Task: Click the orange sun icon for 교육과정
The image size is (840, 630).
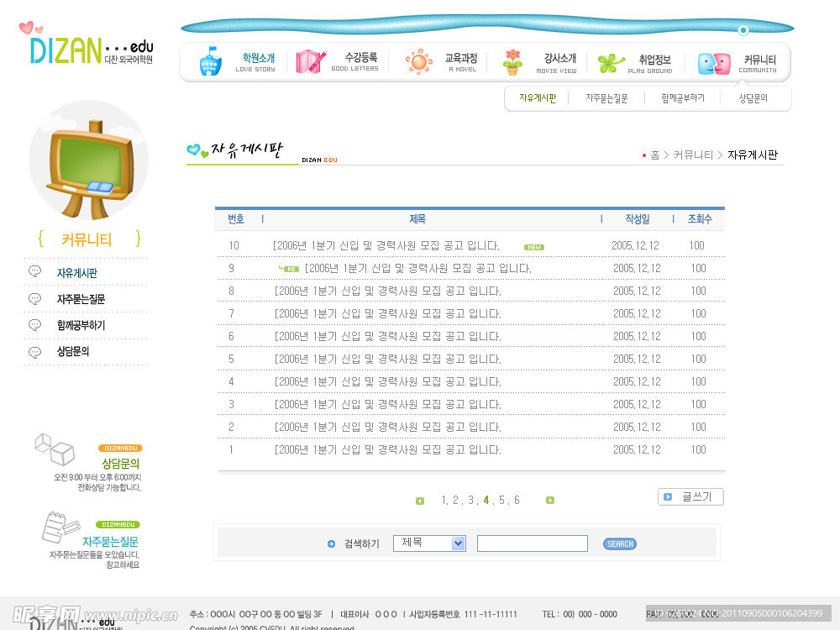Action: pos(419,61)
